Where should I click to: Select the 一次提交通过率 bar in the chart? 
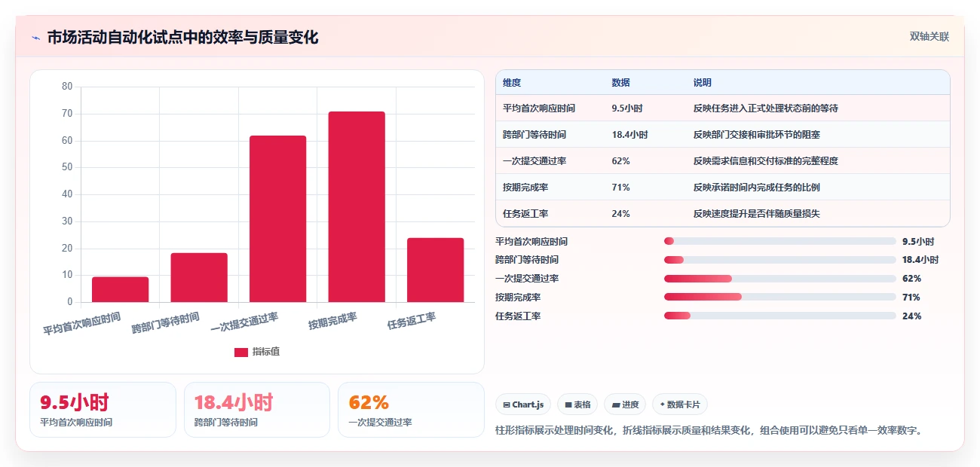coord(277,219)
